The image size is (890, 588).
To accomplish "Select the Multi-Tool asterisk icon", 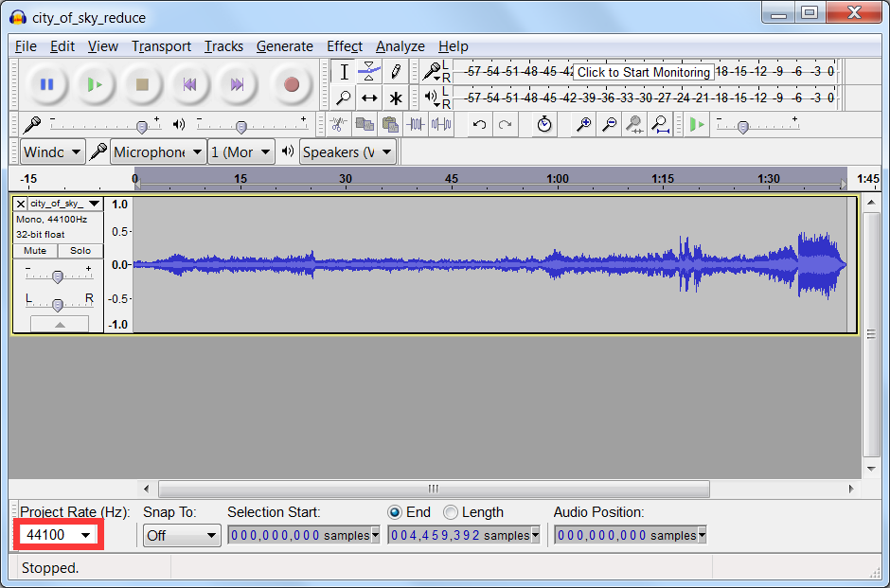I will click(x=396, y=98).
